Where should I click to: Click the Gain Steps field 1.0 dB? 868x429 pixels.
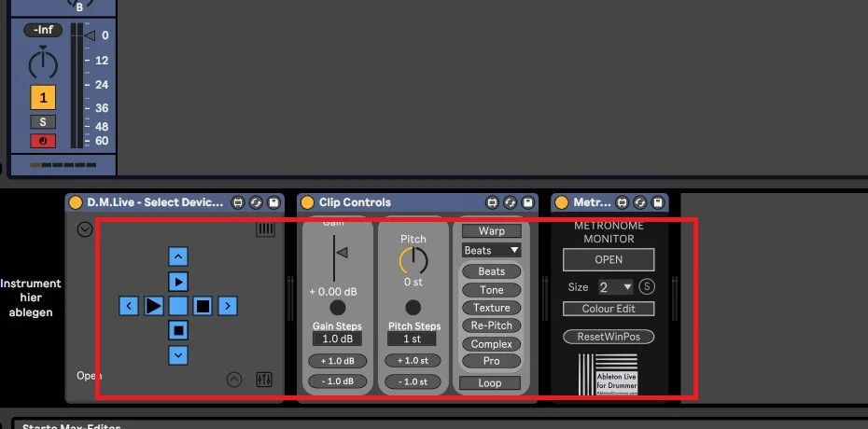(338, 339)
